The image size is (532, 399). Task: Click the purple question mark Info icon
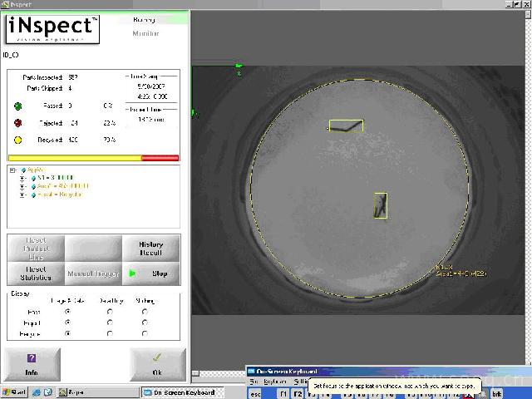pyautogui.click(x=32, y=358)
